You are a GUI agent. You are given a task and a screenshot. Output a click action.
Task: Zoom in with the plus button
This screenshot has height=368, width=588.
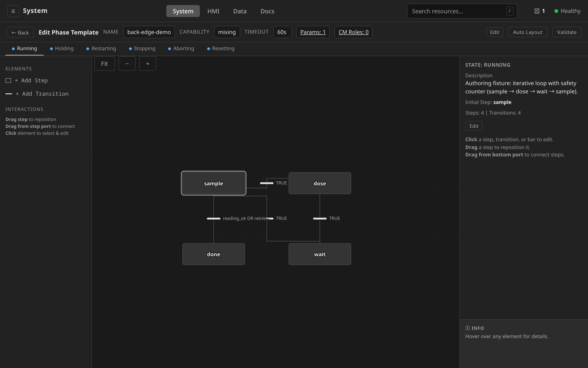pos(147,63)
